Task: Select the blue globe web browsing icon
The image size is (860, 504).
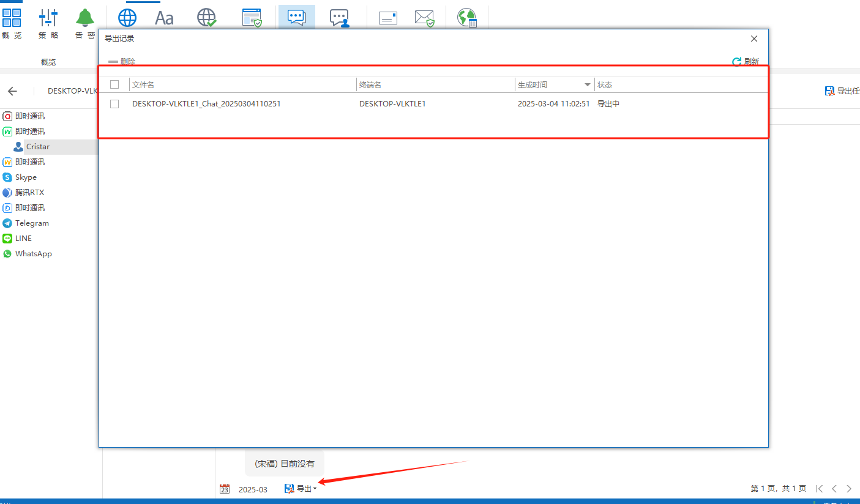Action: [x=127, y=18]
